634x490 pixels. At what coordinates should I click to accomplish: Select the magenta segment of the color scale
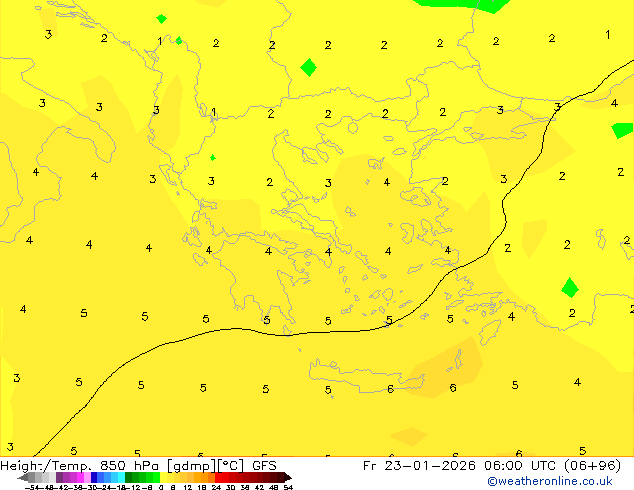(76, 478)
